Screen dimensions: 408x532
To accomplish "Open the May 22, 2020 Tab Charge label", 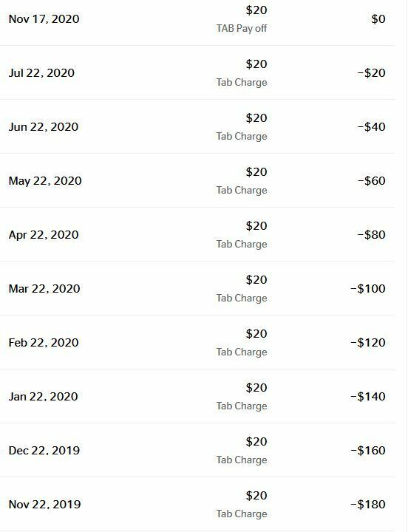I will pyautogui.click(x=242, y=191).
